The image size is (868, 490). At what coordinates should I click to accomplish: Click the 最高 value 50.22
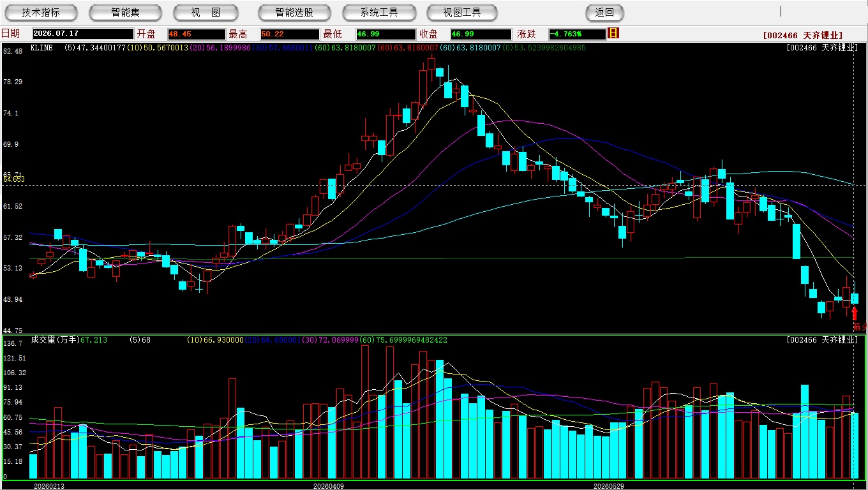point(290,34)
